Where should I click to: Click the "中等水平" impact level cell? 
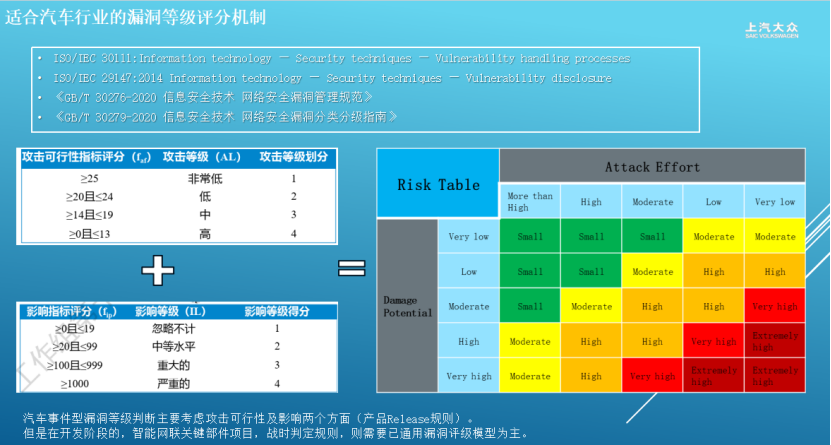[x=173, y=347]
